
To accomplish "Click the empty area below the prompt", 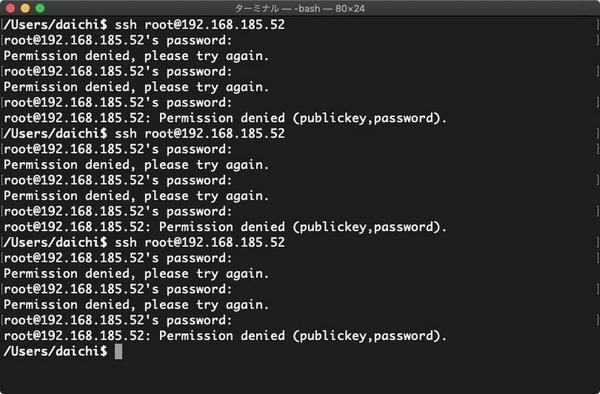I will tap(300, 377).
